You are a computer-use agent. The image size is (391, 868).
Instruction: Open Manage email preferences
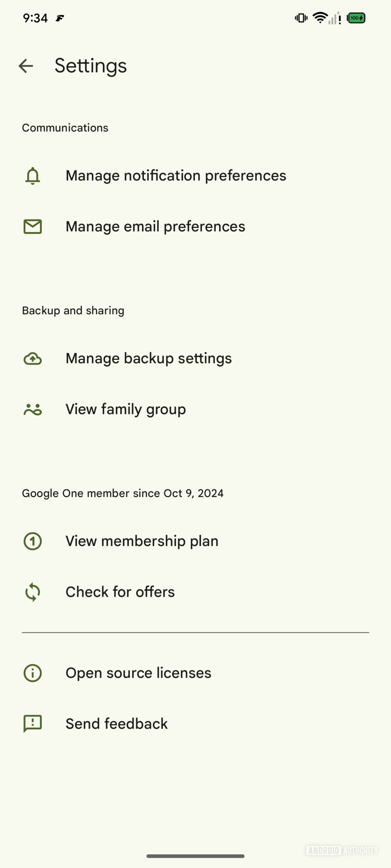[x=155, y=226]
